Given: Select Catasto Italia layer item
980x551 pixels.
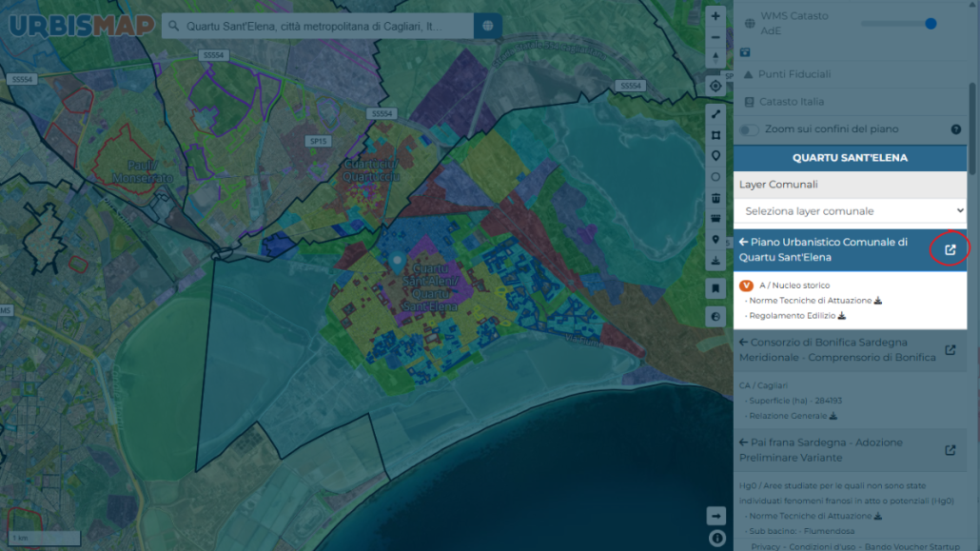Looking at the screenshot, I should click(x=792, y=101).
